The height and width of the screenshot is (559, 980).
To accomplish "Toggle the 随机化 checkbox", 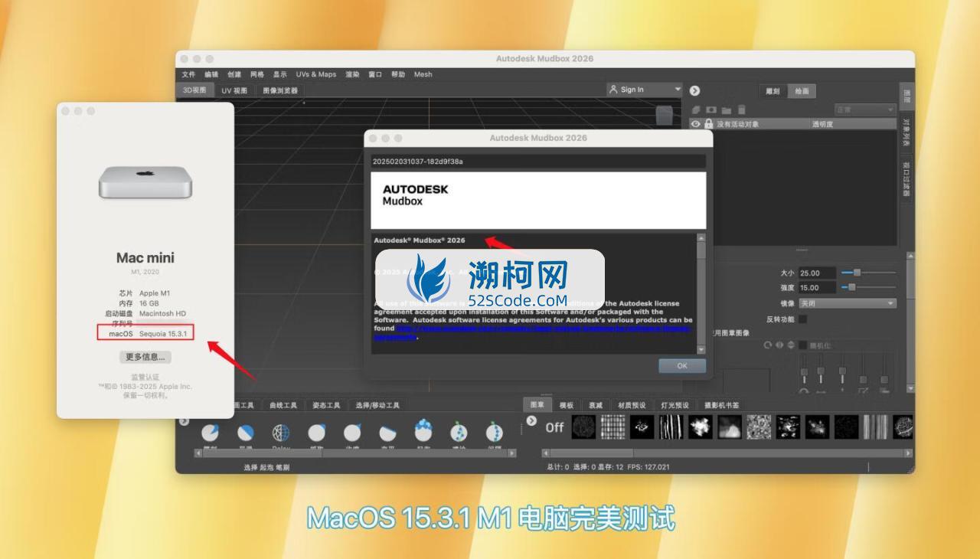I will (x=803, y=345).
